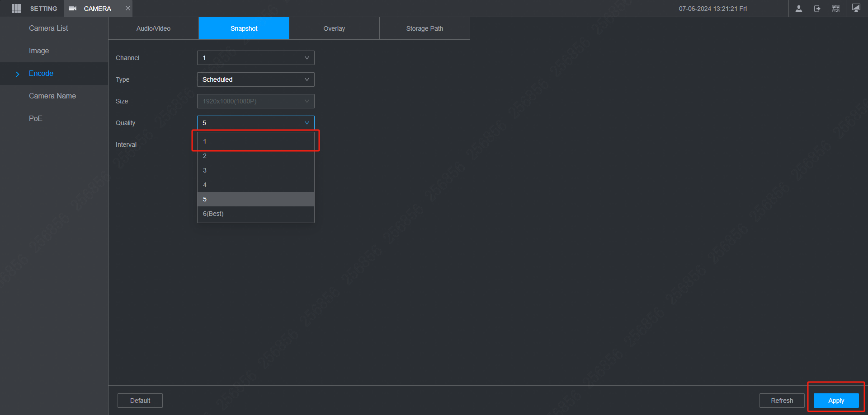
Task: Refresh the snapshot settings
Action: (782, 401)
